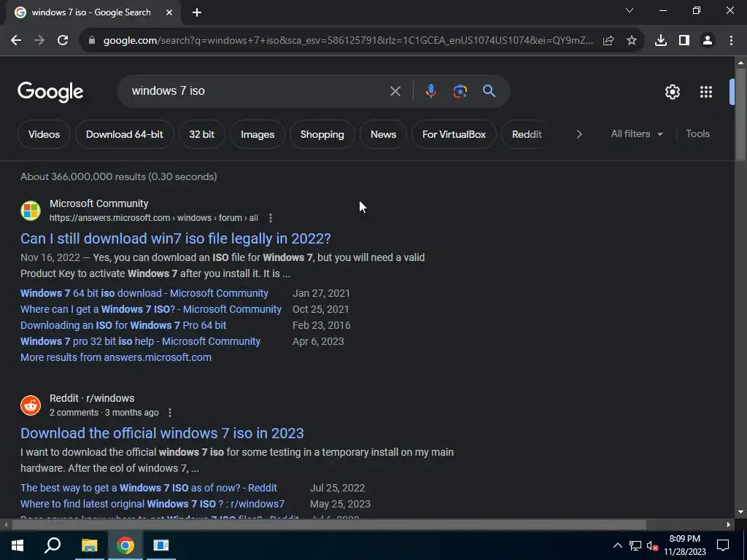Open the Google apps grid
Screen dimensions: 747x560
coord(706,91)
